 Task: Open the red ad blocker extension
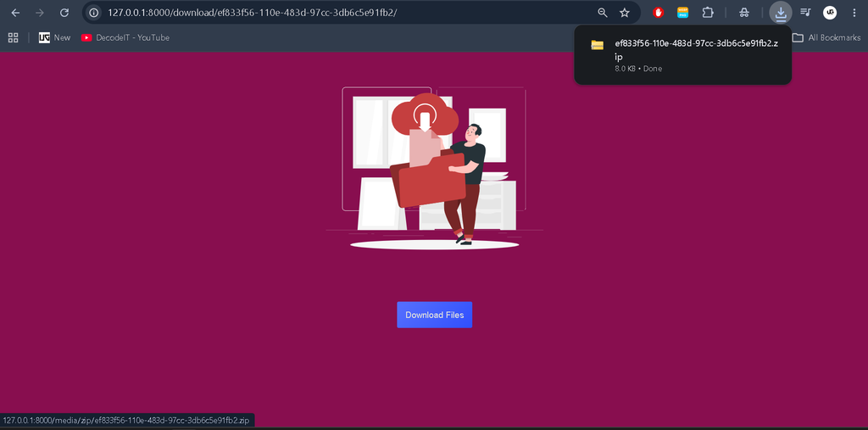(658, 13)
